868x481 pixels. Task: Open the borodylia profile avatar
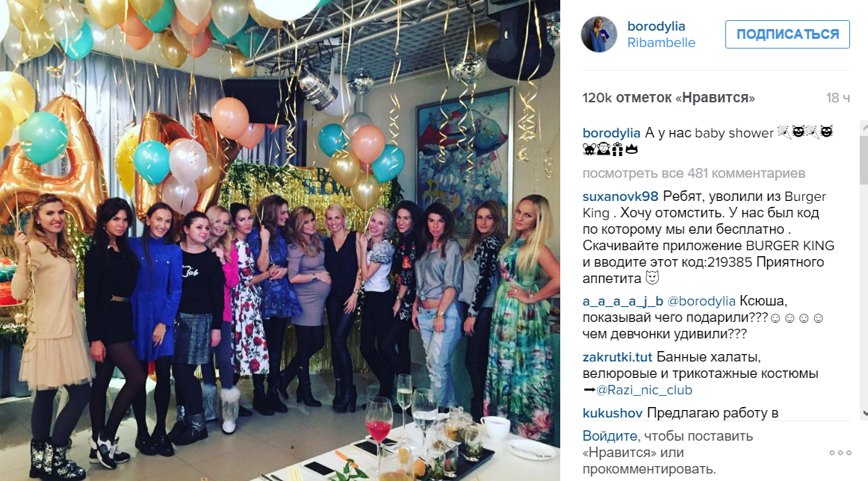coord(599,34)
